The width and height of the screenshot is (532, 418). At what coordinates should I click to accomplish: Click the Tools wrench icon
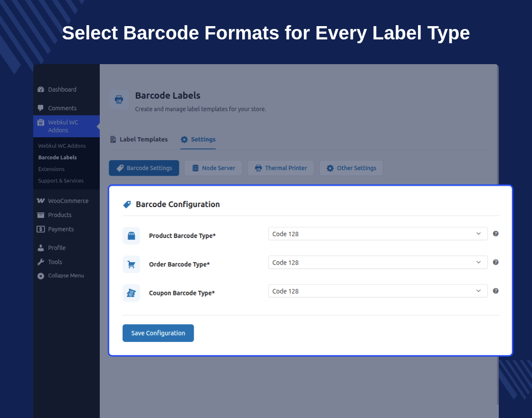click(41, 262)
